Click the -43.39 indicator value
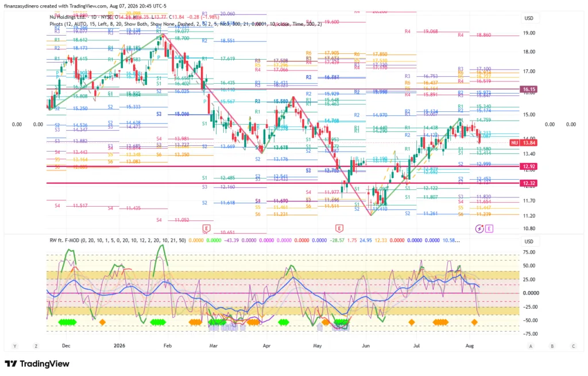The image size is (588, 376). [231, 240]
